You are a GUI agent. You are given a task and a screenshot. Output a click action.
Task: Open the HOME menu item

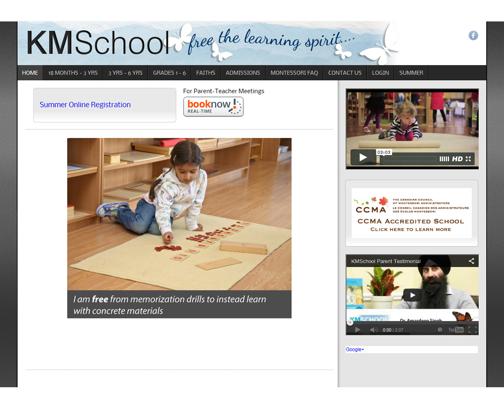click(x=30, y=73)
